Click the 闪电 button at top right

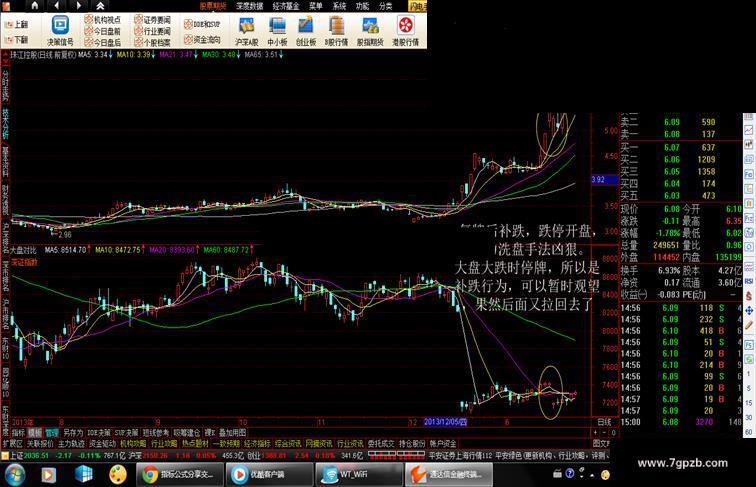pyautogui.click(x=418, y=6)
